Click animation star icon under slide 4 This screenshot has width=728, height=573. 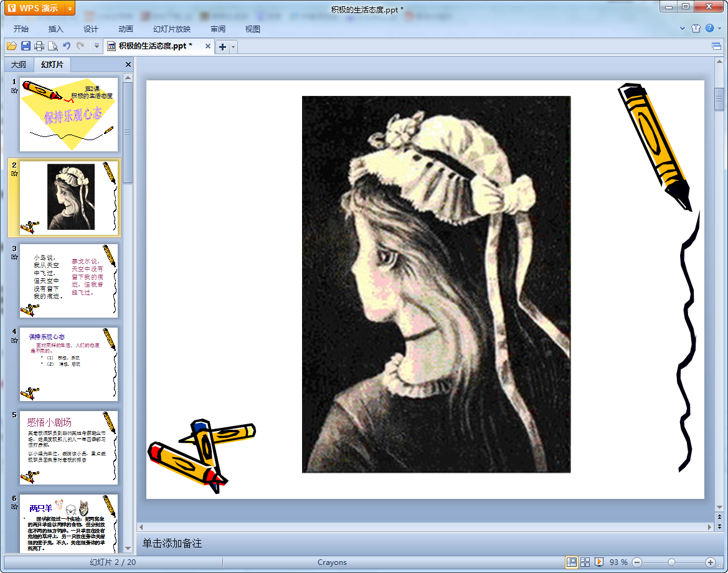click(14, 340)
